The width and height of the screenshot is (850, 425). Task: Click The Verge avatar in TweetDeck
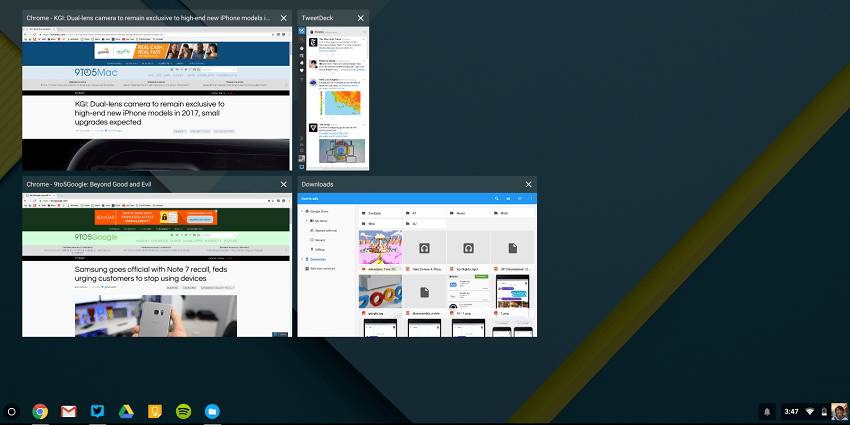pos(313,128)
